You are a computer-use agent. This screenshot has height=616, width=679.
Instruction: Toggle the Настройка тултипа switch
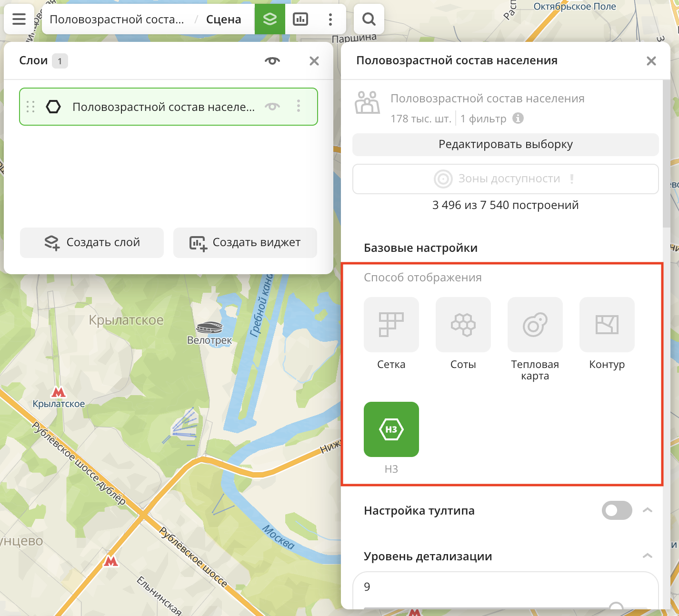click(x=617, y=510)
